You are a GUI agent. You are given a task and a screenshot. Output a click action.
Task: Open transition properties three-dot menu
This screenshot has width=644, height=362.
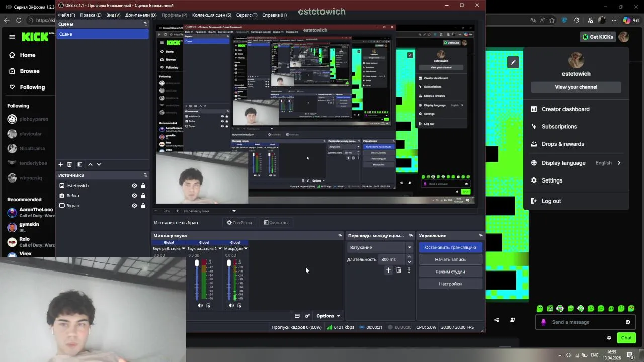click(409, 270)
